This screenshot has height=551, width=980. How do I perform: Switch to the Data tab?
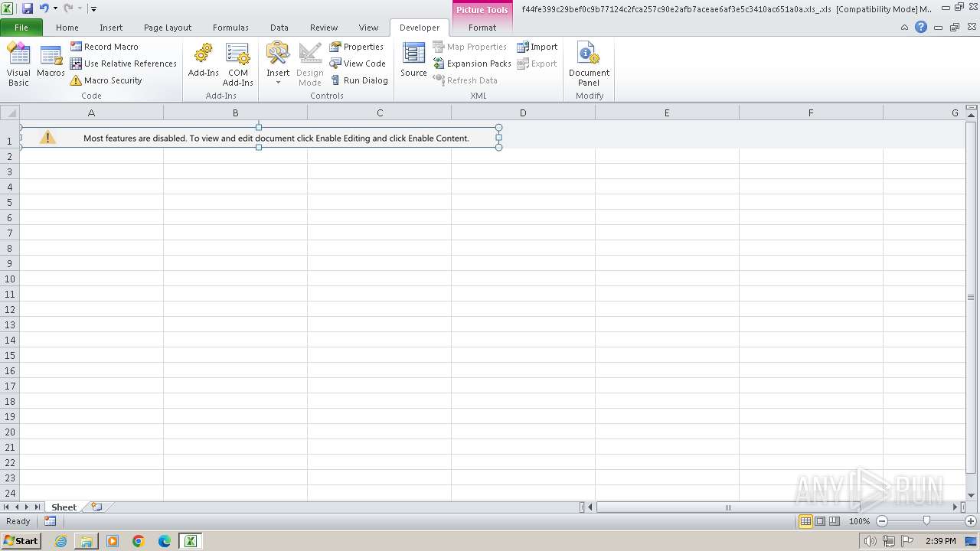click(279, 28)
